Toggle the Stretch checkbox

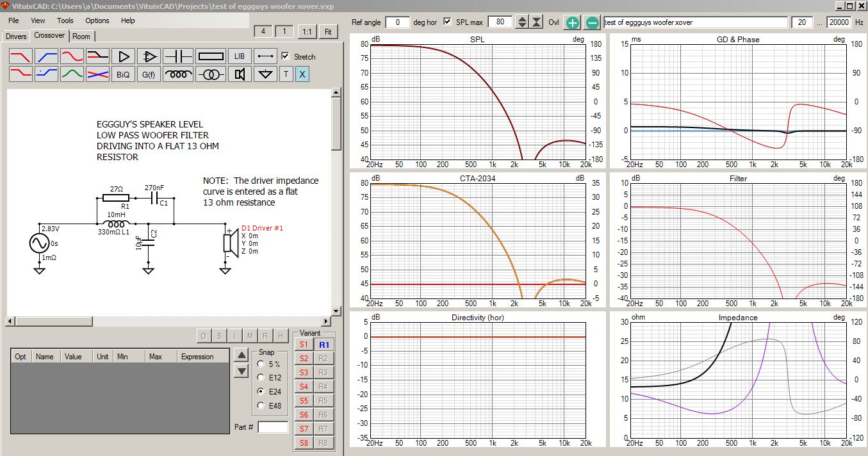(286, 56)
